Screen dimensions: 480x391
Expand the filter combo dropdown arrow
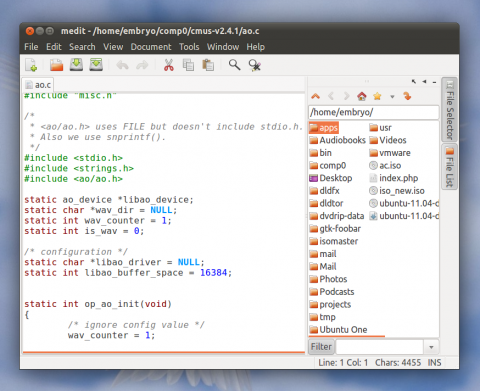coord(431,347)
